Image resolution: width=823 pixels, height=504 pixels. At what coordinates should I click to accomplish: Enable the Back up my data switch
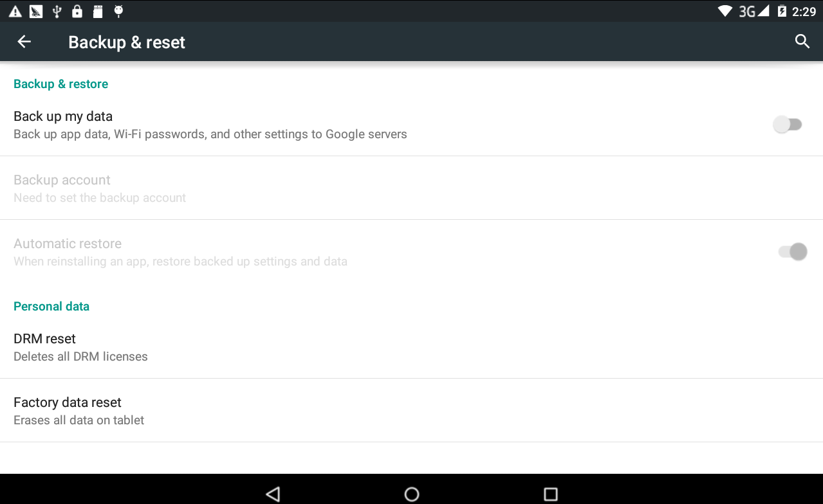[x=788, y=125]
